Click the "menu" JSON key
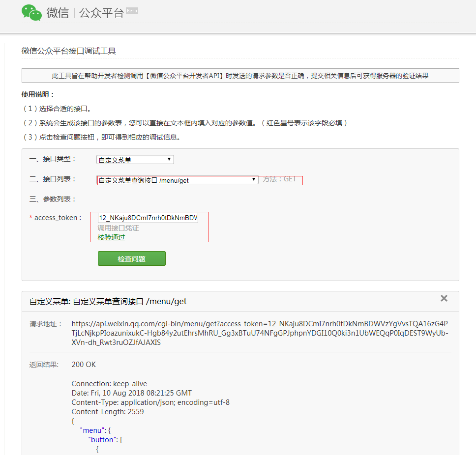This screenshot has height=455, width=476. click(x=92, y=430)
